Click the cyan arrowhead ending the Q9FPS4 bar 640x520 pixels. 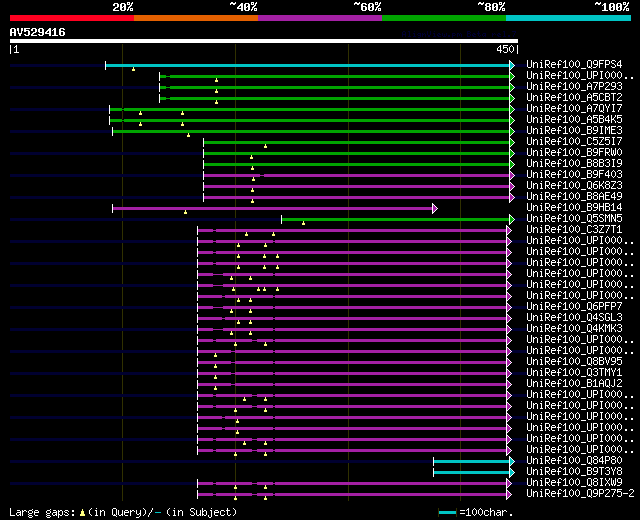[512, 65]
